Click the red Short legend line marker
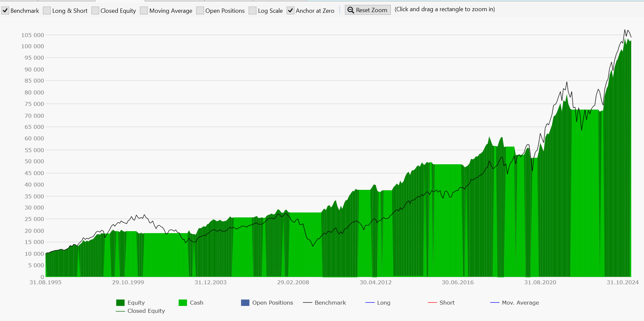 (x=432, y=303)
